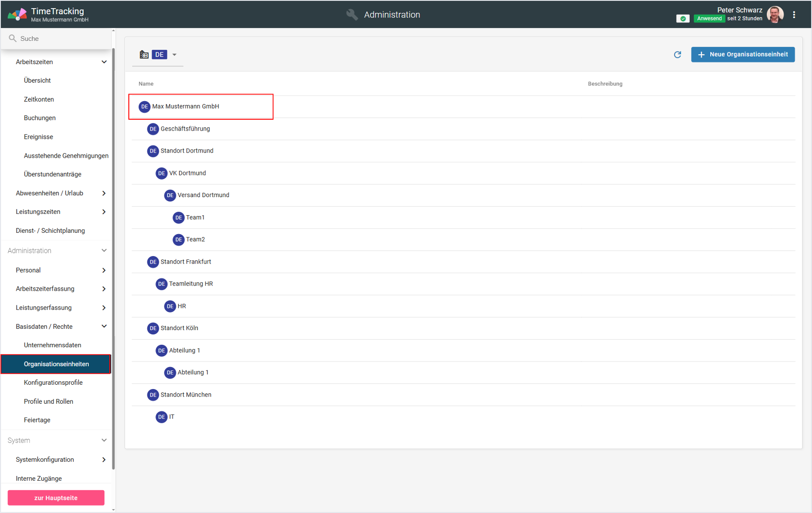Select Profile und Rollen menu item
The width and height of the screenshot is (812, 513).
(48, 401)
